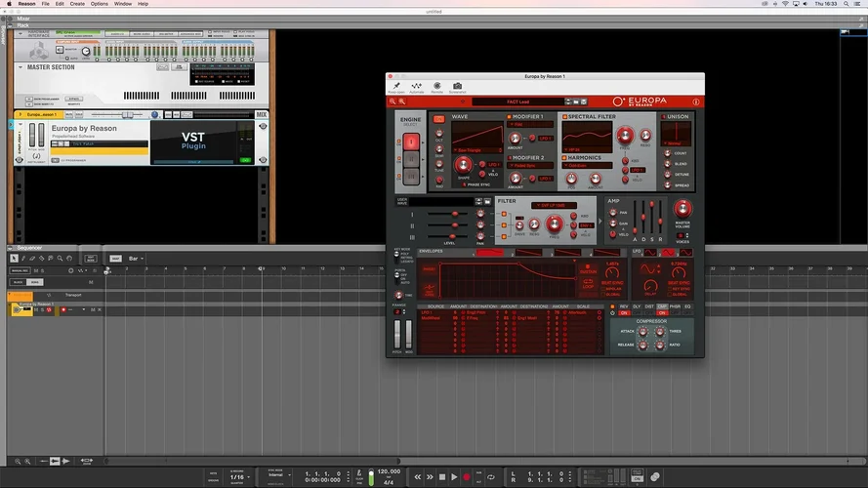This screenshot has height=488, width=868.
Task: Open the File menu
Action: [x=45, y=4]
